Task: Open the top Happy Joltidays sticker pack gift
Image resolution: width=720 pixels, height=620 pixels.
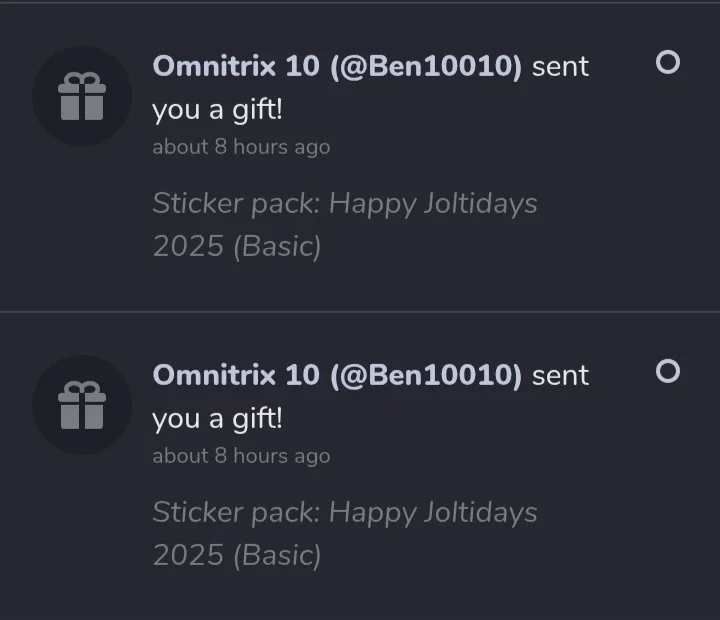Action: (432, 204)
